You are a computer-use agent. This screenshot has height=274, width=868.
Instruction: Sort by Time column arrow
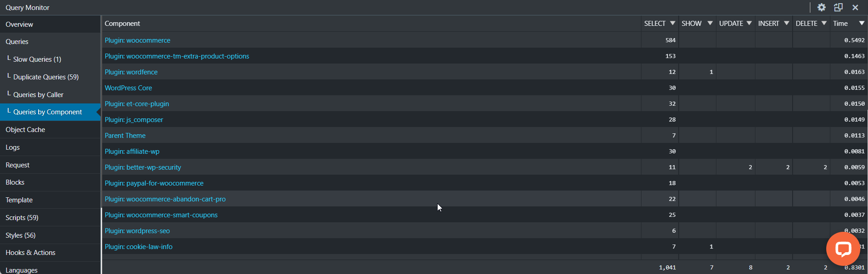861,23
